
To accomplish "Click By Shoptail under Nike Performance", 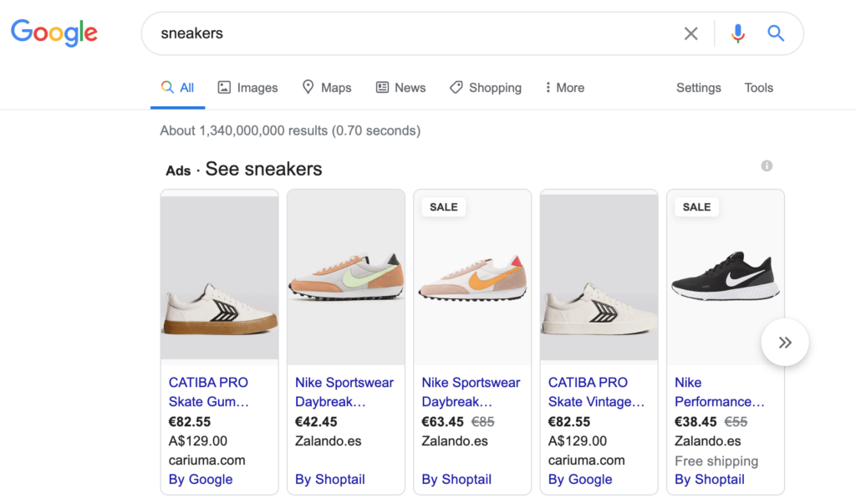I will click(x=709, y=480).
